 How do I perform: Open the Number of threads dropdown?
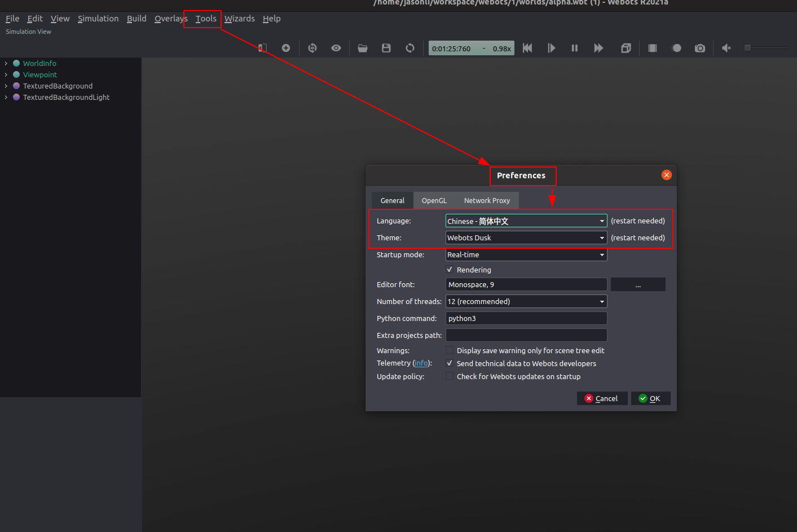(526, 302)
